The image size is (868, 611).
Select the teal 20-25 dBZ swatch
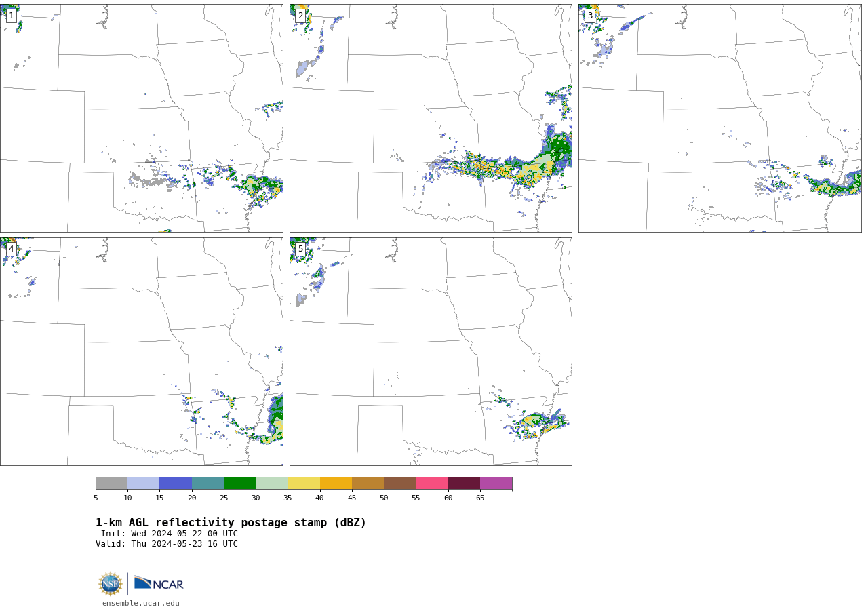208,484
